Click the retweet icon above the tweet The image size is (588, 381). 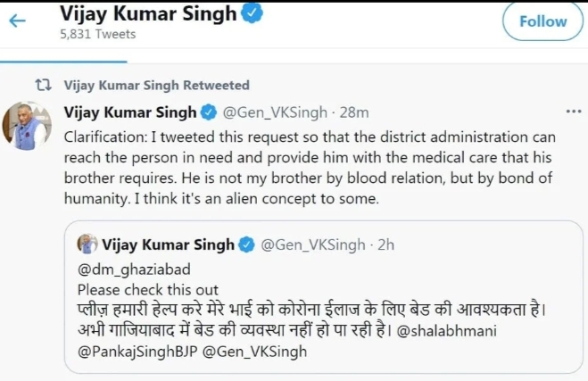pos(42,85)
